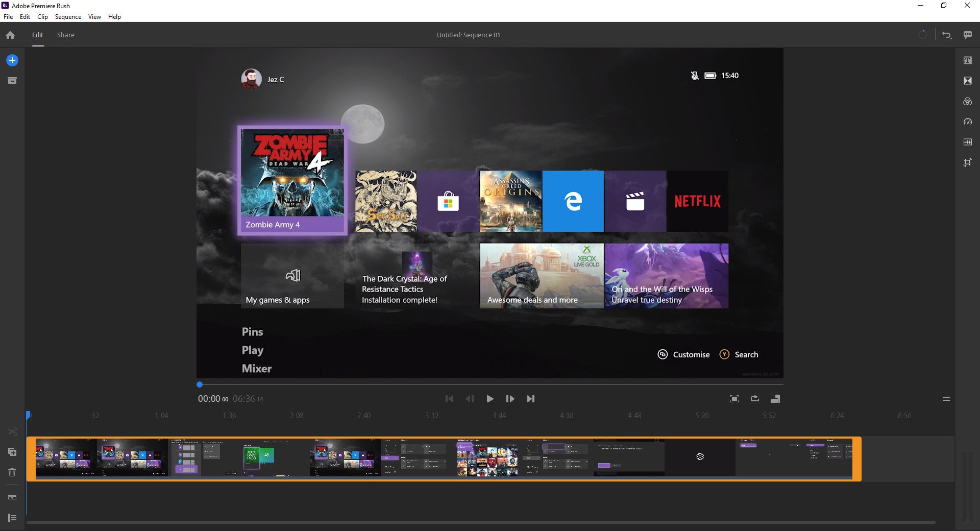Open the File menu

pos(8,17)
